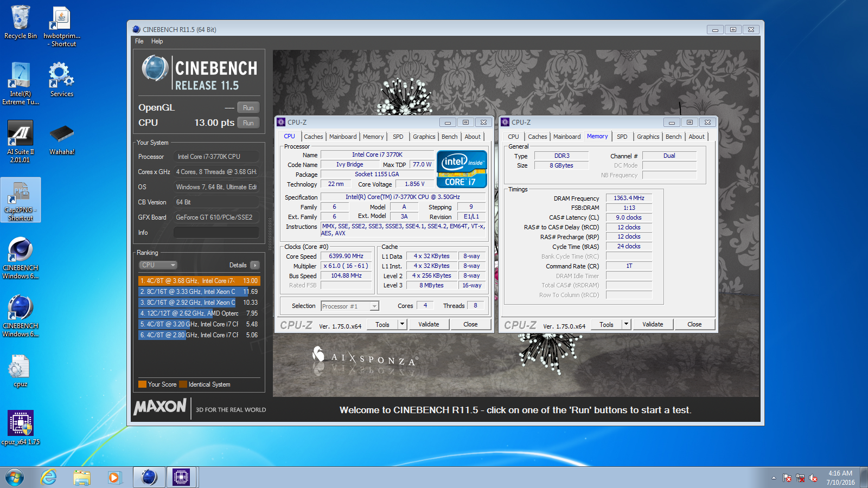Click the MAXON logo in Cinebench
This screenshot has height=488, width=868.
coord(160,407)
